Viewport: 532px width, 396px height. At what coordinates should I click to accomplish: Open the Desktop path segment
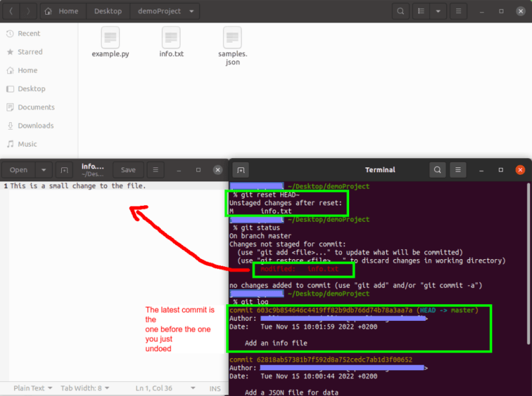tap(108, 11)
